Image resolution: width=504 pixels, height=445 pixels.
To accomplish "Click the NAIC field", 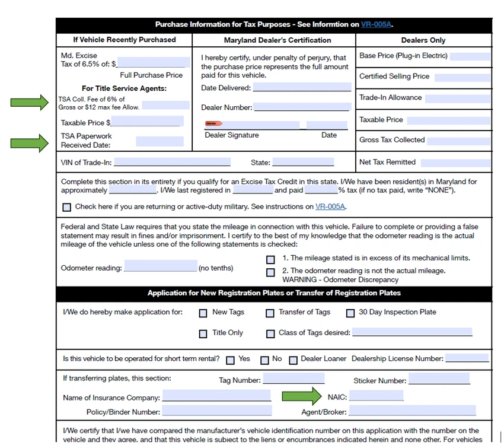I will tap(377, 396).
